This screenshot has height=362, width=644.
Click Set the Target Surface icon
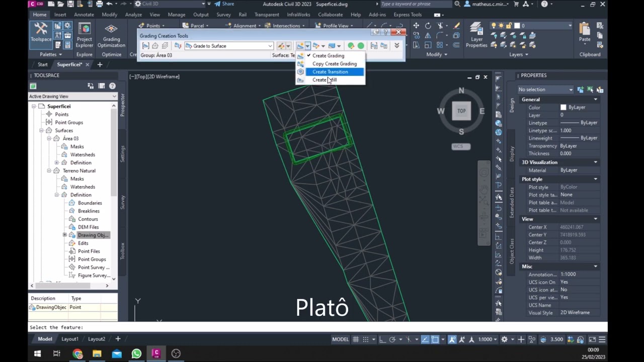click(x=155, y=46)
